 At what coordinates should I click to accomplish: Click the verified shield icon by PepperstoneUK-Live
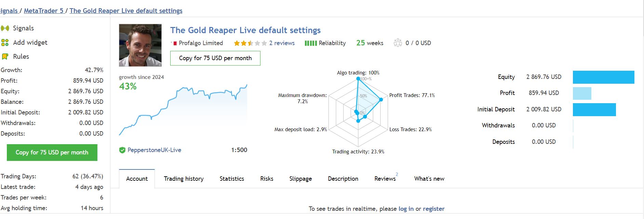122,150
